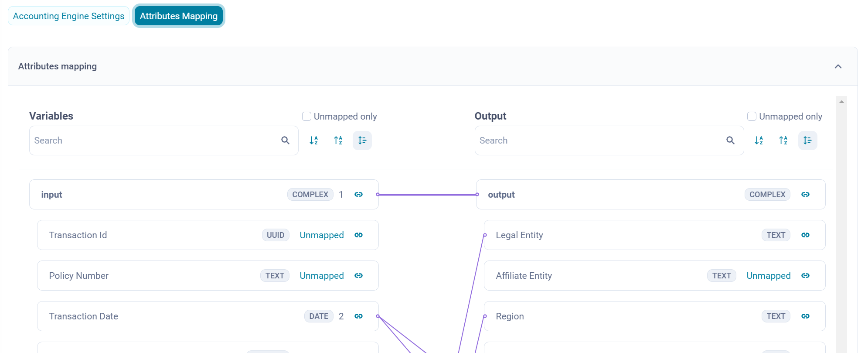Click link icon on Transaction Date row

[358, 316]
